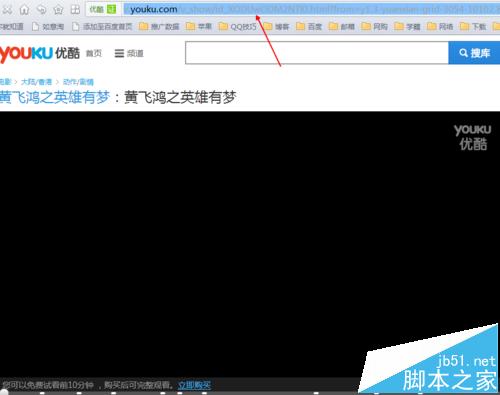Viewport: 500px width, 395px height.
Task: Open the 网购 bookmark folder
Action: (x=375, y=26)
